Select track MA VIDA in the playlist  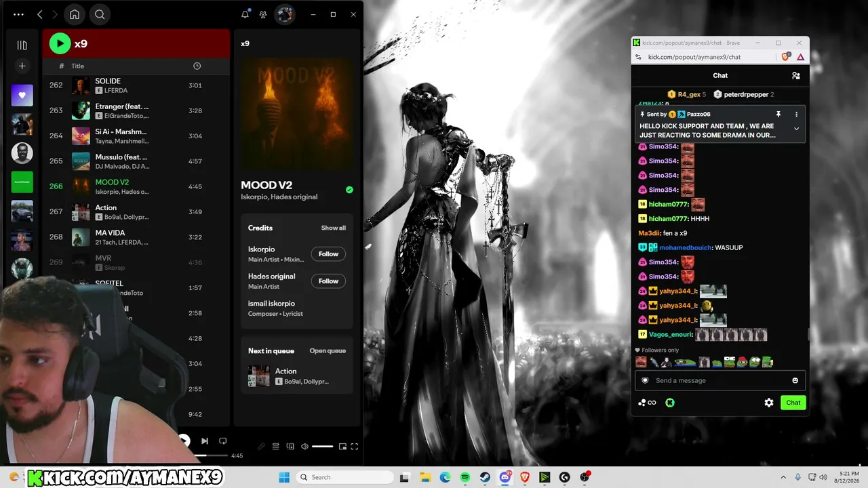tap(136, 237)
